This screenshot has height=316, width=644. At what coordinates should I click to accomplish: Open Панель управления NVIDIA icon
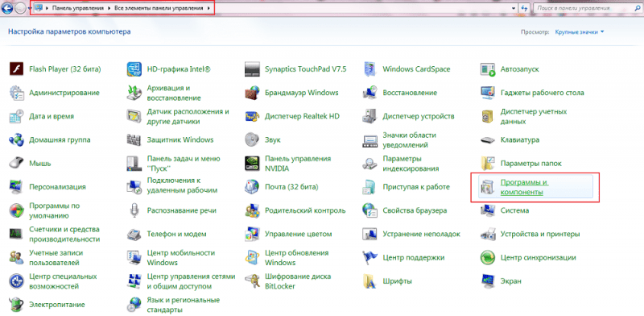click(252, 164)
